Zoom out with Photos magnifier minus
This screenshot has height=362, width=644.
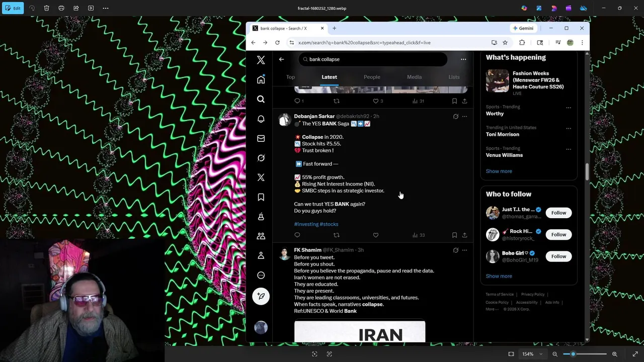[555, 354]
